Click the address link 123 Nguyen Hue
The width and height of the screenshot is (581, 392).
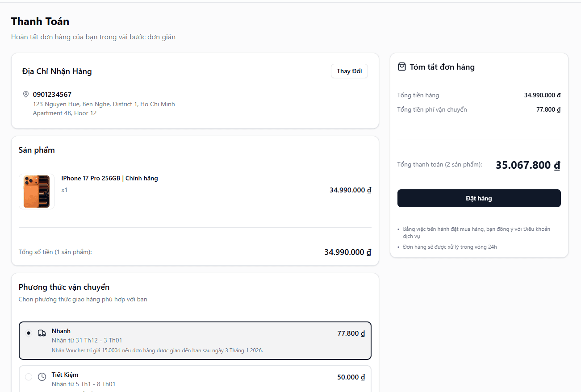[104, 104]
